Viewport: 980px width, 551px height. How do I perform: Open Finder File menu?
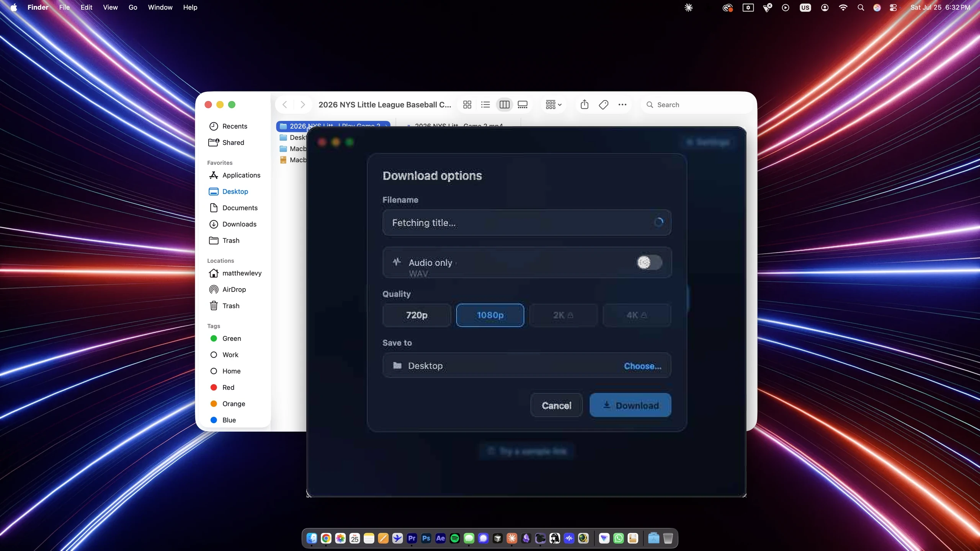click(64, 7)
